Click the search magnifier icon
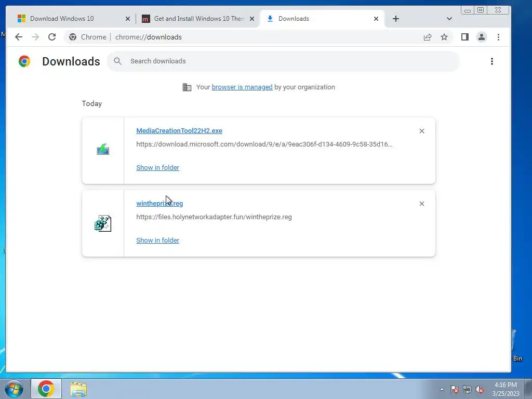 coord(118,61)
